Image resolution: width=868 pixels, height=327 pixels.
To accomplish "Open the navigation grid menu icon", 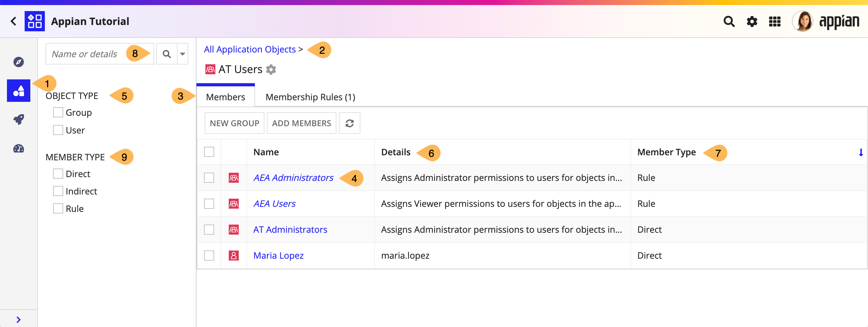I will [x=775, y=22].
